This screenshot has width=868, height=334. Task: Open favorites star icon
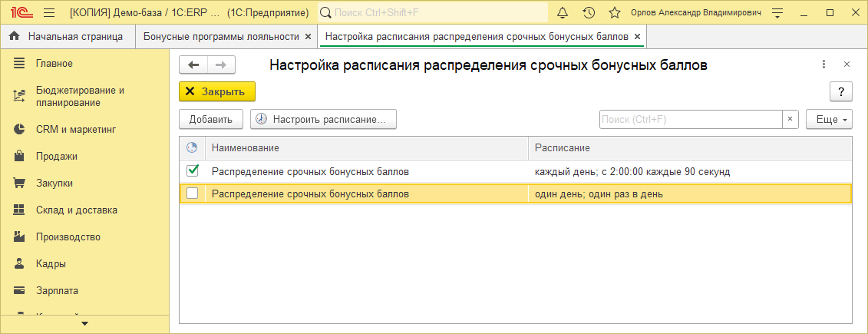pos(614,13)
